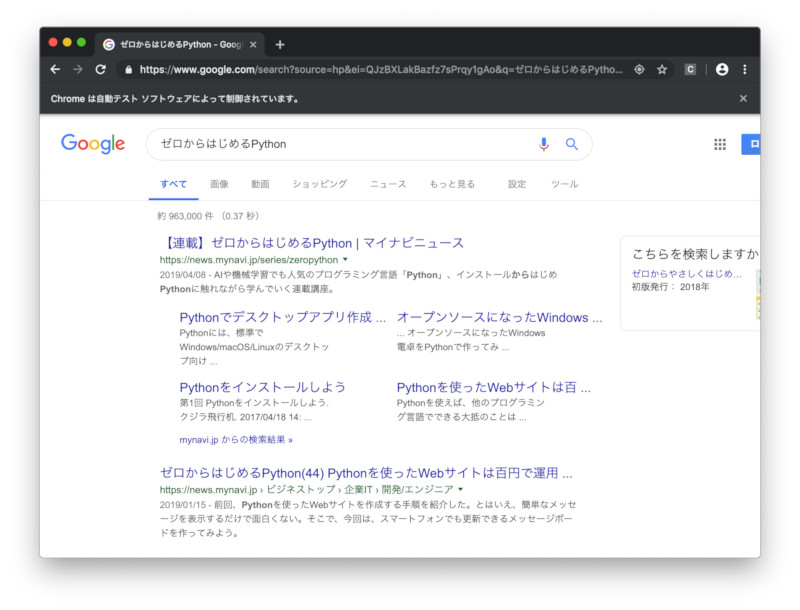800x610 pixels.
Task: Go back with the browser back arrow
Action: [x=55, y=69]
